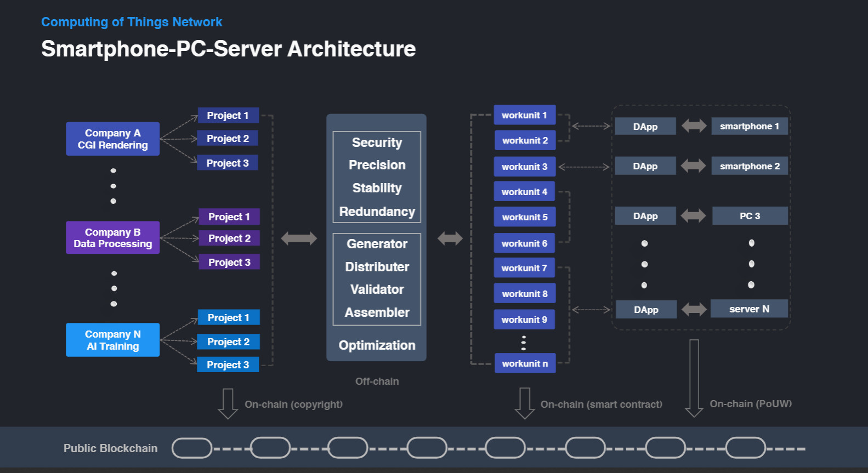This screenshot has height=473, width=868.
Task: Click the DApp box next to smartphone 1
Action: pos(645,127)
